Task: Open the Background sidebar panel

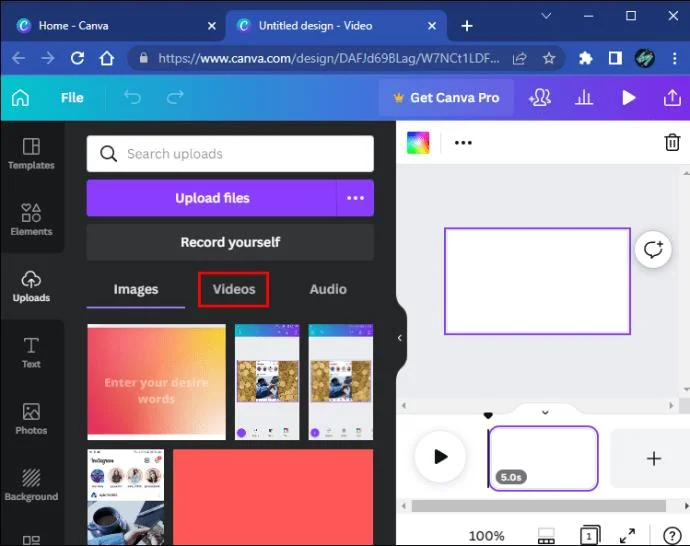Action: click(x=31, y=485)
